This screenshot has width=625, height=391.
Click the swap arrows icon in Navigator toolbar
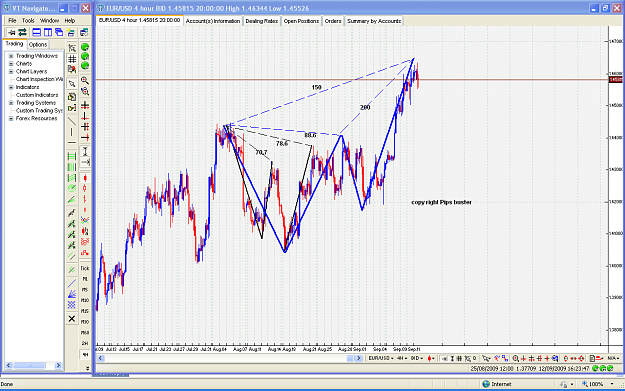point(22,32)
